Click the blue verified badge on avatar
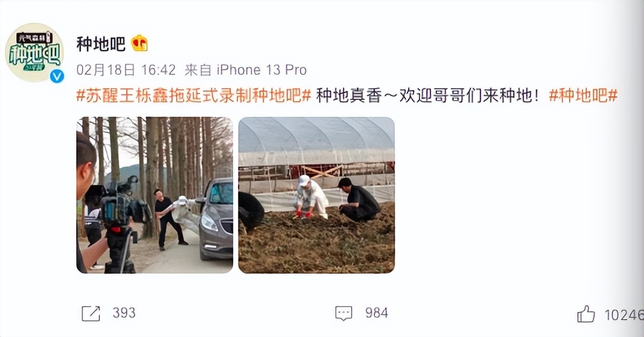 pyautogui.click(x=57, y=76)
